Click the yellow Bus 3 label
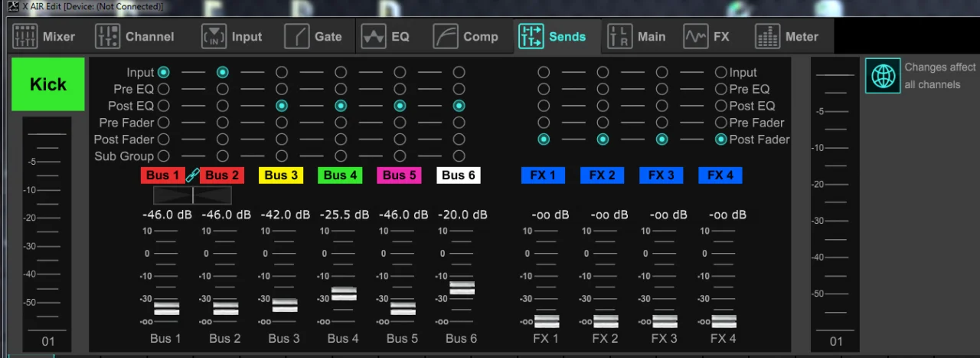 [282, 176]
